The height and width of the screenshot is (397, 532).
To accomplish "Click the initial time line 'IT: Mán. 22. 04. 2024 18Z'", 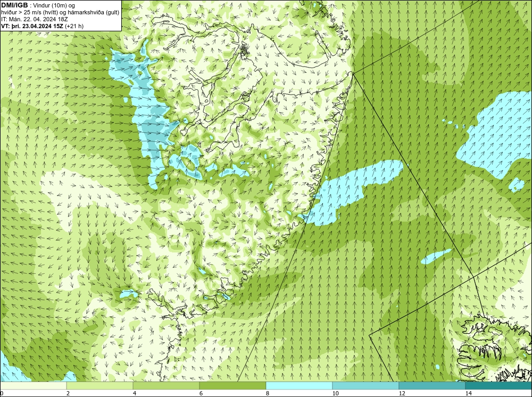I will pos(34,19).
